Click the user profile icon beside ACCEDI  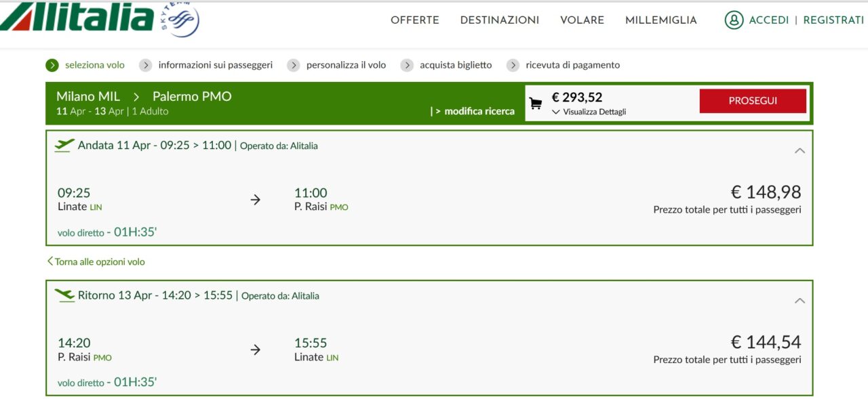734,20
